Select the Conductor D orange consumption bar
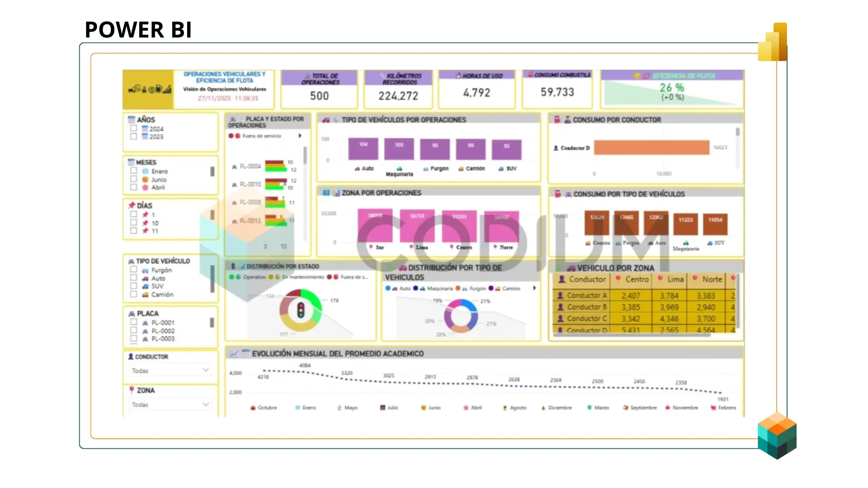Image resolution: width=868 pixels, height=488 pixels. tap(651, 147)
